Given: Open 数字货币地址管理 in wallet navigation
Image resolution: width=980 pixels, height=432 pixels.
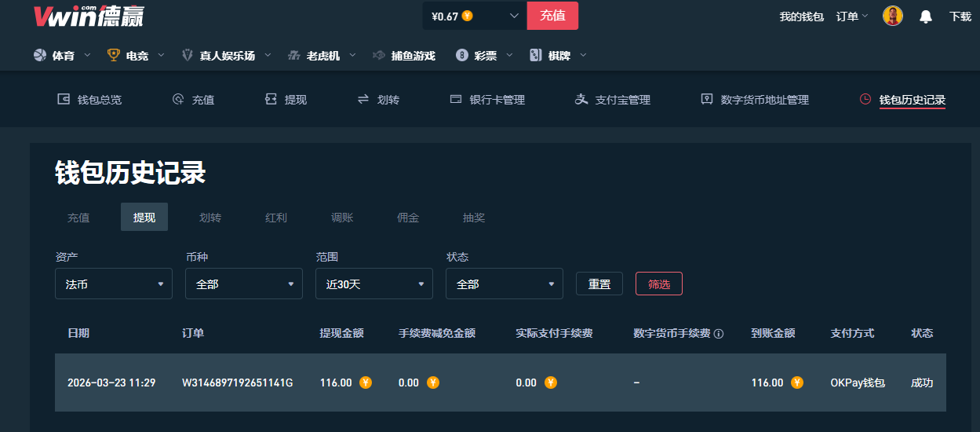Looking at the screenshot, I should (x=755, y=100).
